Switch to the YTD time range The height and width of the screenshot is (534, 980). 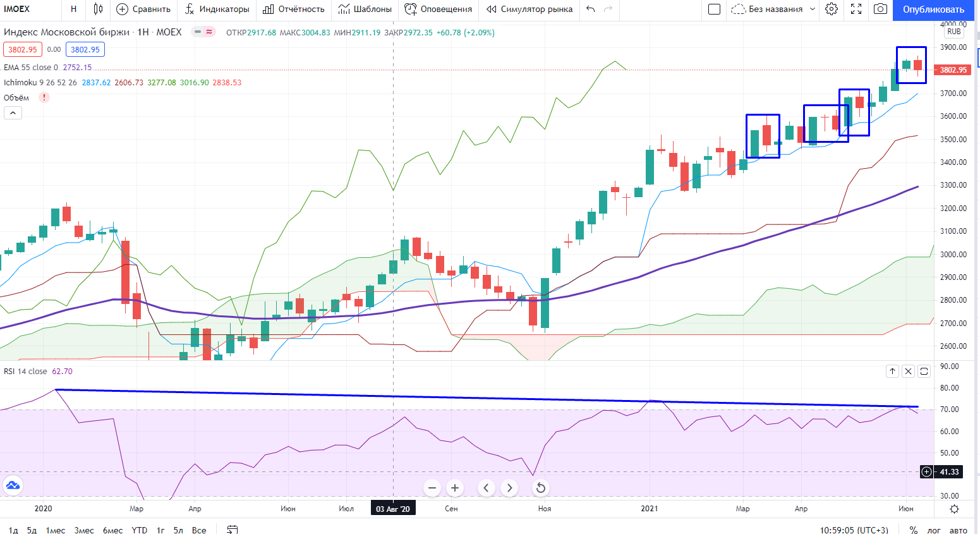pyautogui.click(x=139, y=530)
